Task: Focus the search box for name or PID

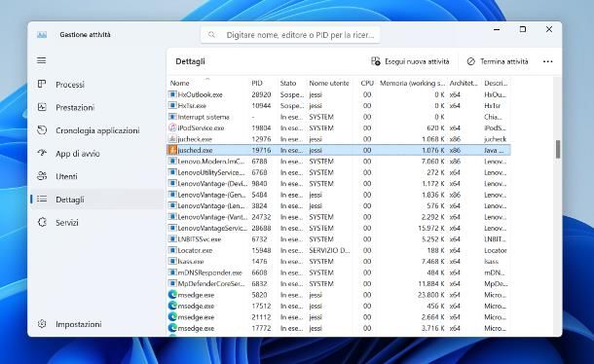Action: coord(290,35)
